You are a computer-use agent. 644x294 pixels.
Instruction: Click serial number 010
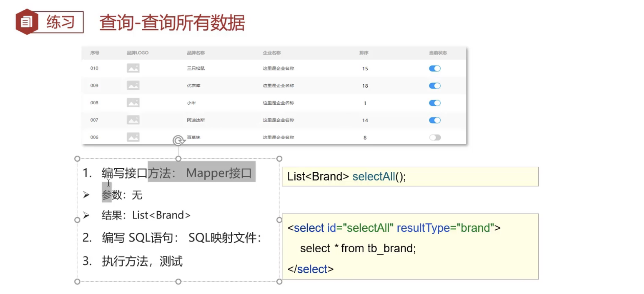(94, 68)
